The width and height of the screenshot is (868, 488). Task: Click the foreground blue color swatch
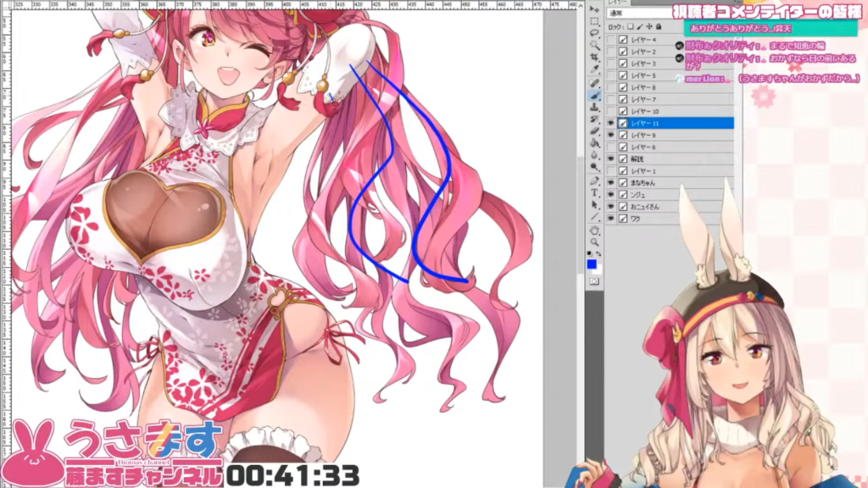(591, 264)
